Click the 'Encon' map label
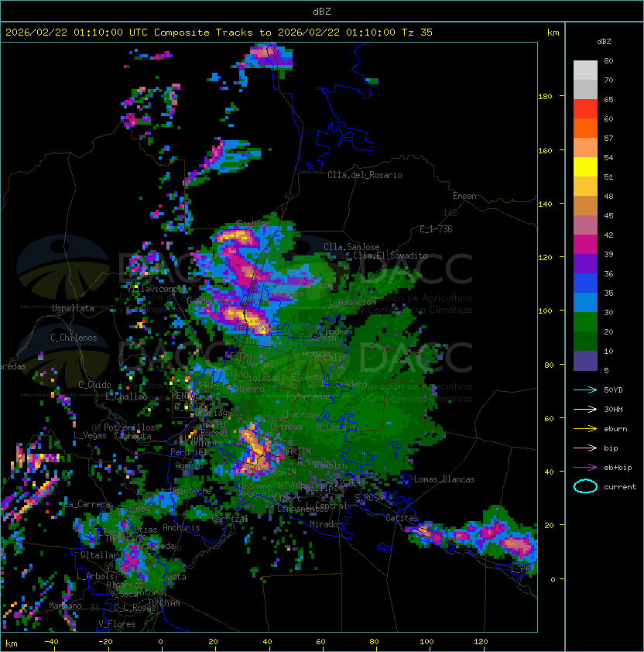Screen dimensions: 644x652 (464, 196)
